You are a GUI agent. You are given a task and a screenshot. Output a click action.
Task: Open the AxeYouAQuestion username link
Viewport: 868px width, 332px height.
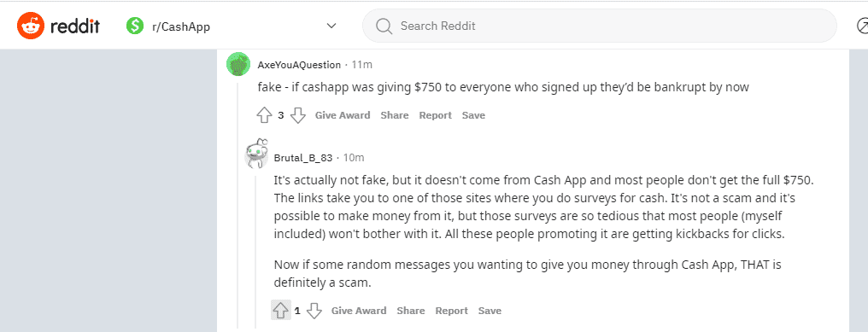tap(300, 65)
